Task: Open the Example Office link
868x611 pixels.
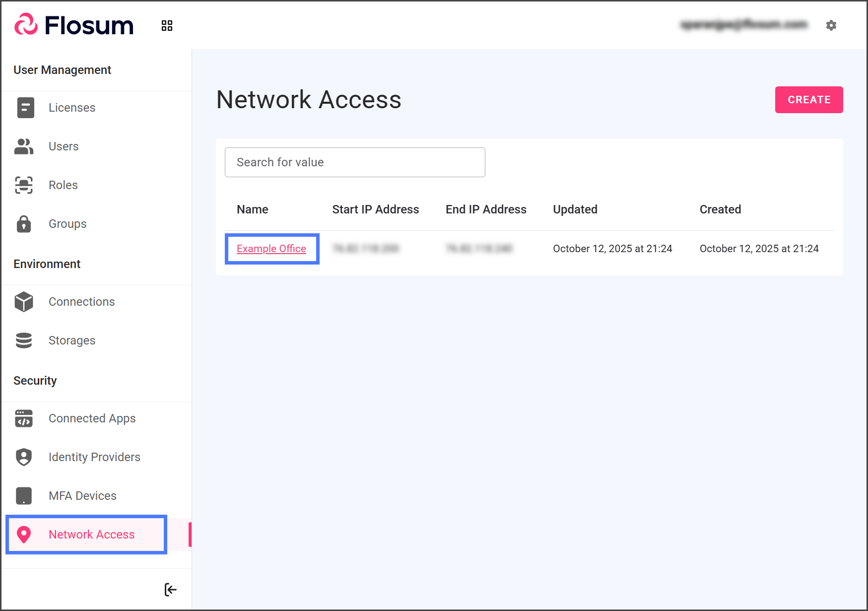Action: coord(271,249)
